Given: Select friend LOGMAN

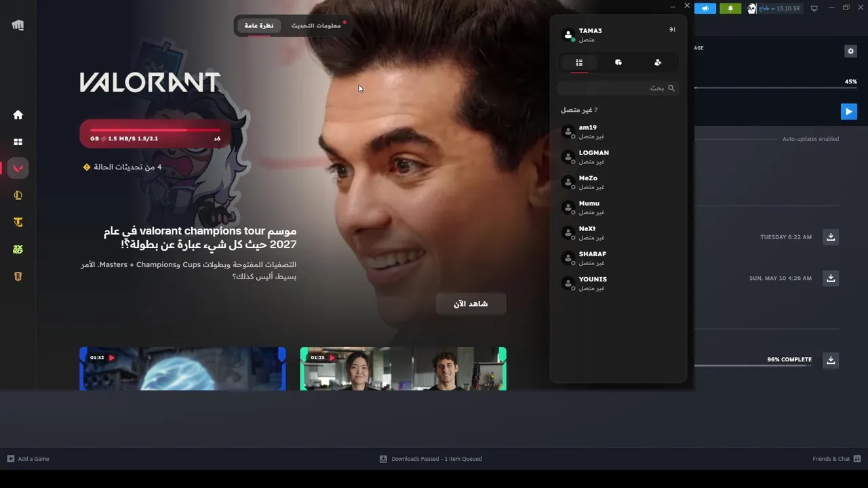Looking at the screenshot, I should (618, 157).
